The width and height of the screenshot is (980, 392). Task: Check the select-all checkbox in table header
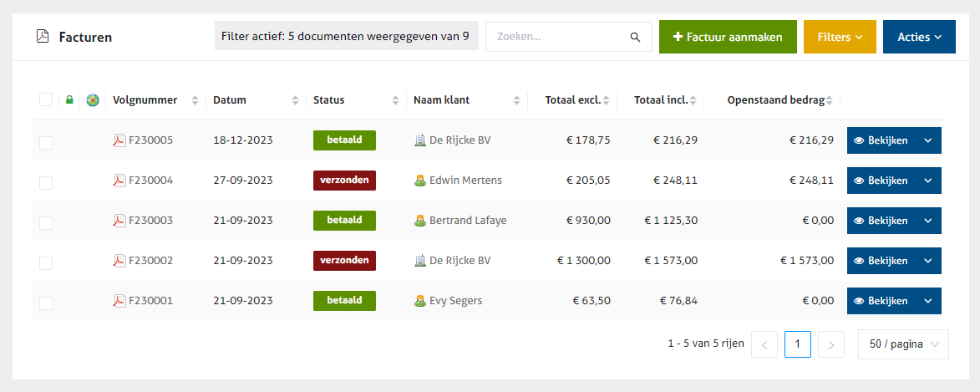click(x=46, y=100)
